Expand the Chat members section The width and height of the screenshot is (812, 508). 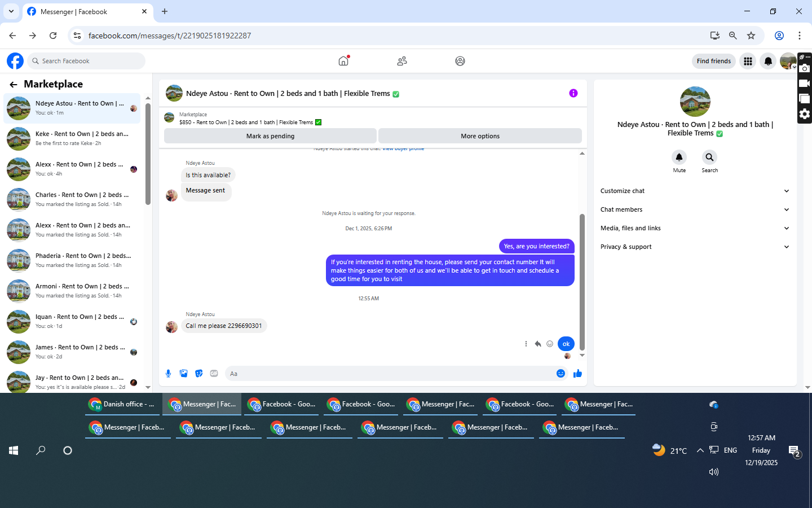tap(695, 209)
